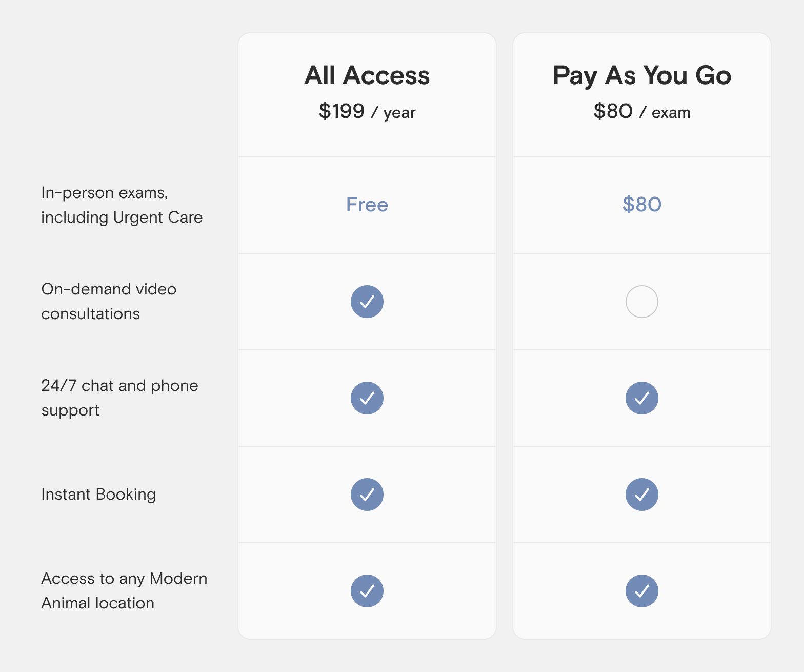Click Access to any Modern Animal location label
This screenshot has width=804, height=672.
(124, 590)
